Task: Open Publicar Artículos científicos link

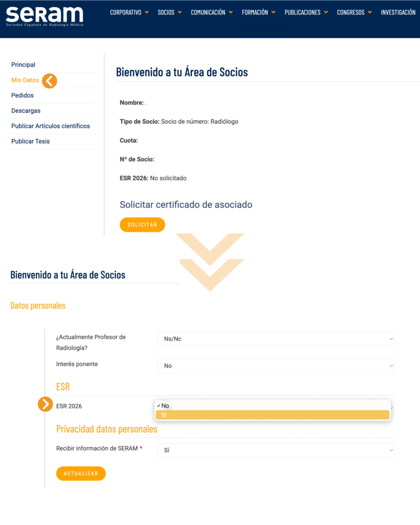Action: pyautogui.click(x=51, y=126)
